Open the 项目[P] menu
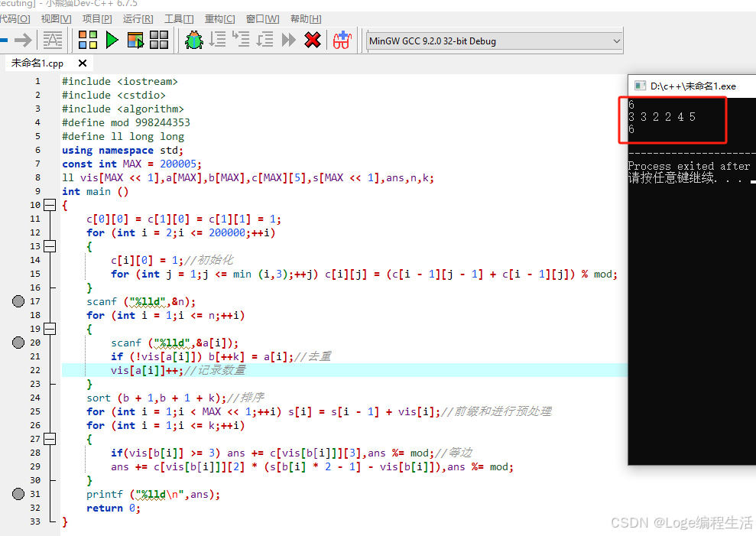756x536 pixels. click(97, 19)
